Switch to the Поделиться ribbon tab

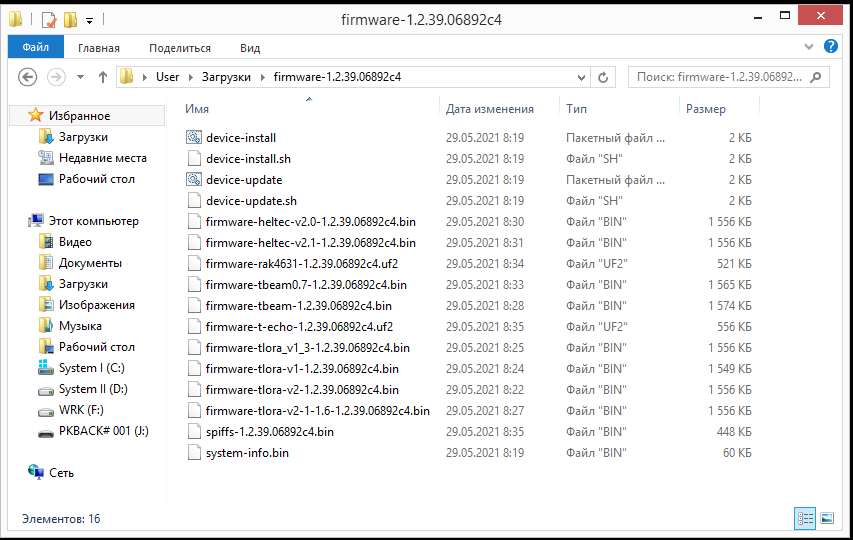pyautogui.click(x=180, y=48)
